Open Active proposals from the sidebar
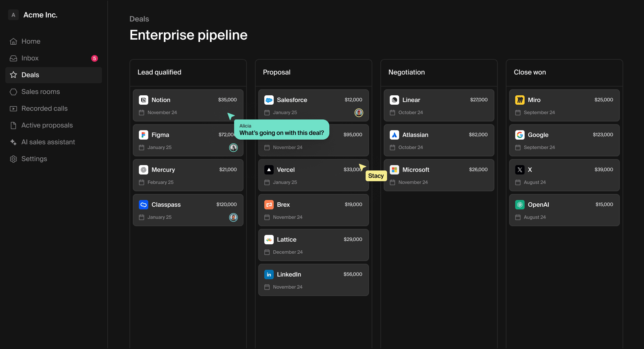The height and width of the screenshot is (349, 644). (x=47, y=125)
